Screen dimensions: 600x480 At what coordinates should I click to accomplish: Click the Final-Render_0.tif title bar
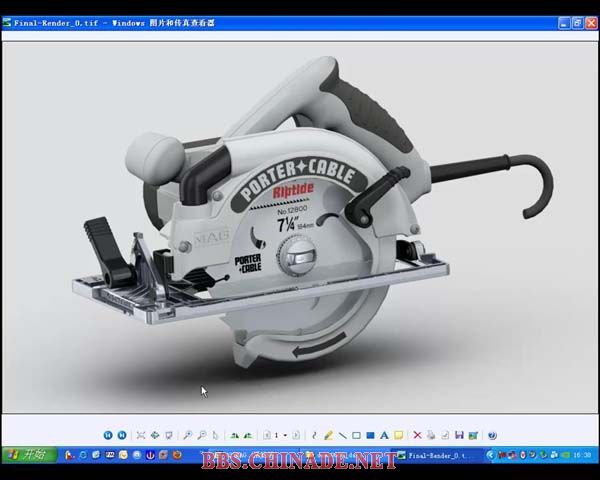(300, 23)
